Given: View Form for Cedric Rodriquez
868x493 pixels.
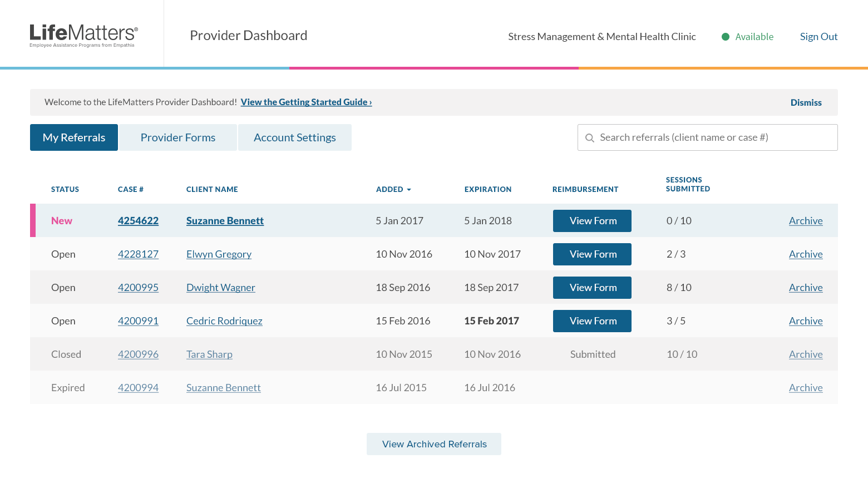Looking at the screenshot, I should 593,321.
